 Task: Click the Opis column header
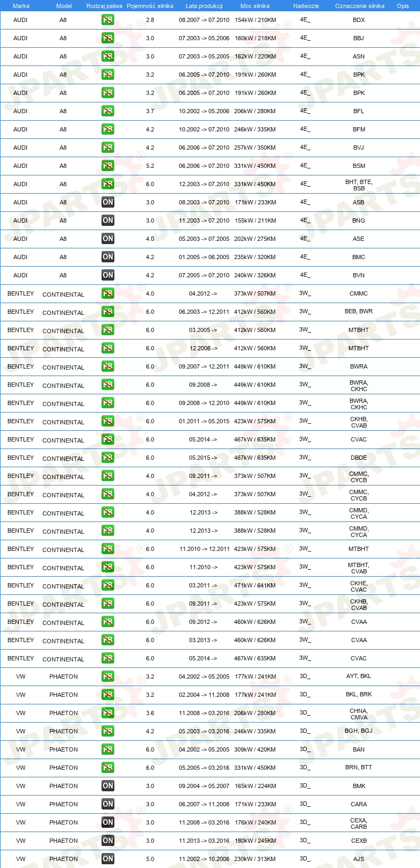click(403, 6)
